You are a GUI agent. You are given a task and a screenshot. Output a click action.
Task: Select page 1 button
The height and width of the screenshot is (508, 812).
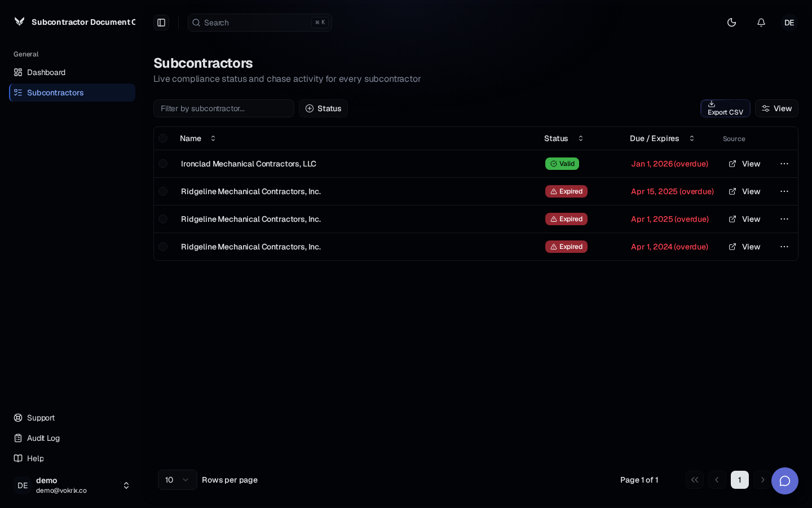pos(740,480)
